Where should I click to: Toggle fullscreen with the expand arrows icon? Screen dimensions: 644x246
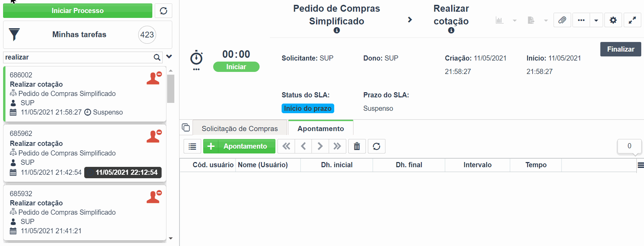point(632,20)
